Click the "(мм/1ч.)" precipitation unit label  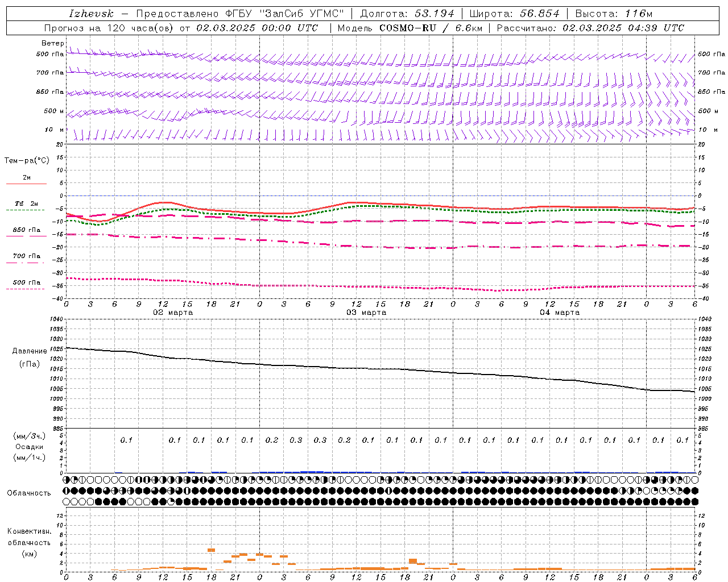tap(30, 458)
